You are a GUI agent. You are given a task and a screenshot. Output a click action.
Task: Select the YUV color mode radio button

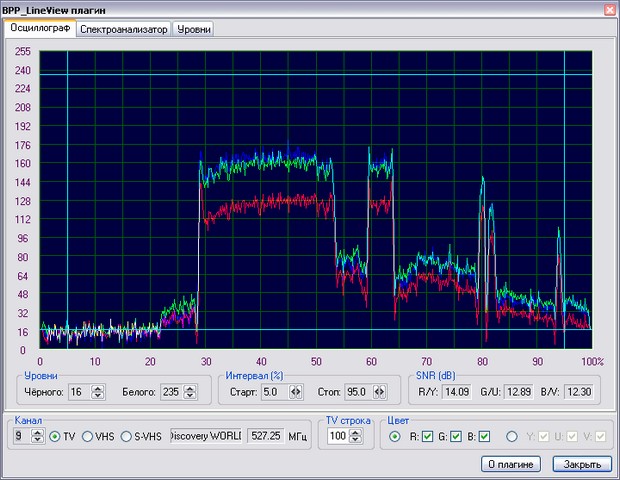click(512, 437)
